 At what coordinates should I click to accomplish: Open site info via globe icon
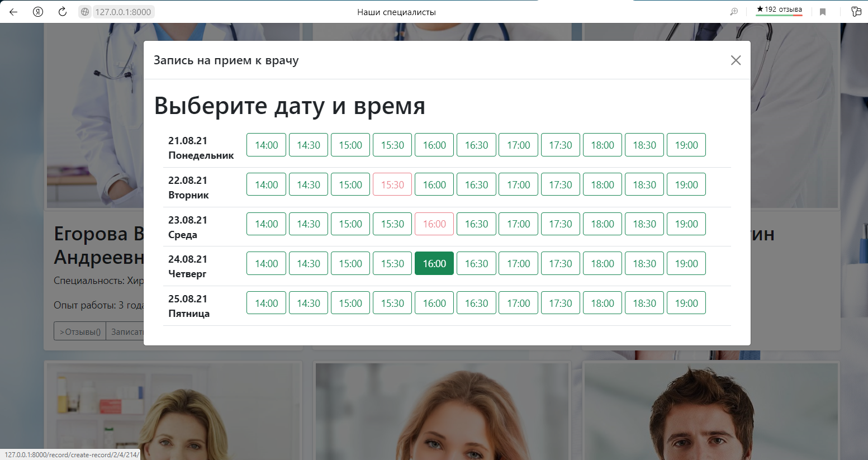[85, 12]
